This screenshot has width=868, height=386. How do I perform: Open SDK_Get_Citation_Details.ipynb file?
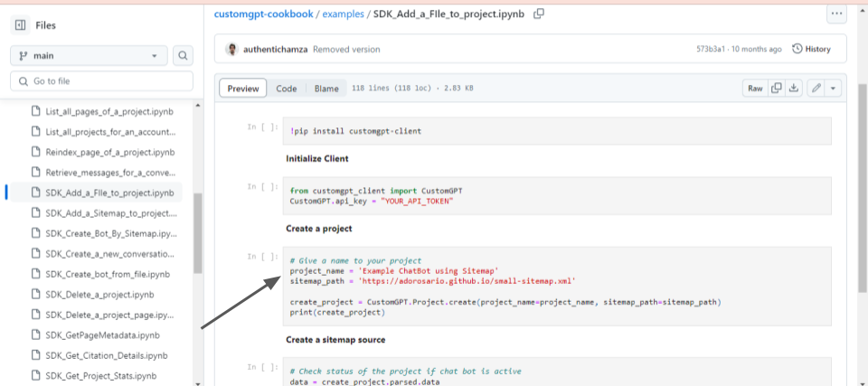tap(107, 355)
